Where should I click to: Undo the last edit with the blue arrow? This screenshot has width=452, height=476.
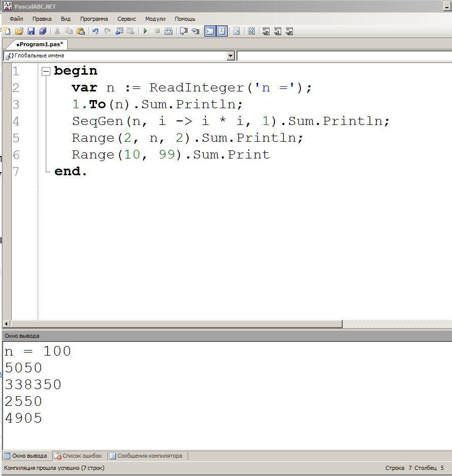(x=96, y=31)
